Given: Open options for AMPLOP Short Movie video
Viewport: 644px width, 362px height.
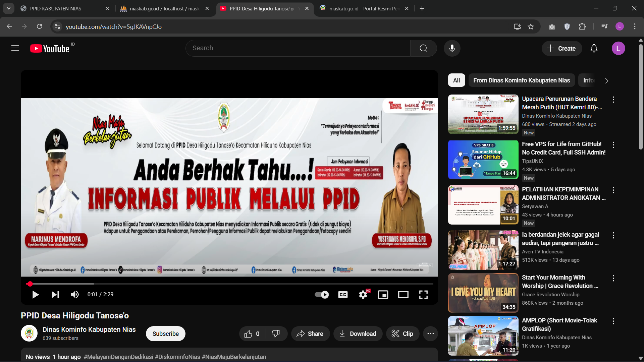Looking at the screenshot, I should pos(613,321).
